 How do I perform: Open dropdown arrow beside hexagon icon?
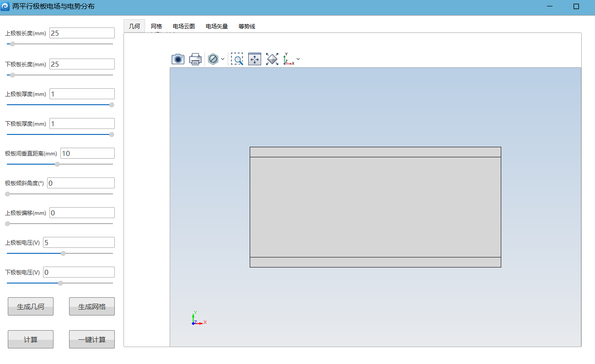(223, 59)
